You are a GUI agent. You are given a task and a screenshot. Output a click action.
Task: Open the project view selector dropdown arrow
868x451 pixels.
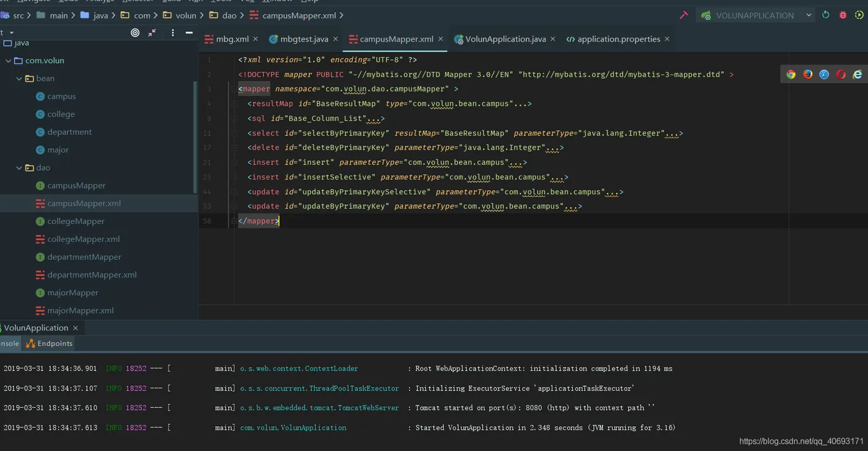tap(11, 33)
